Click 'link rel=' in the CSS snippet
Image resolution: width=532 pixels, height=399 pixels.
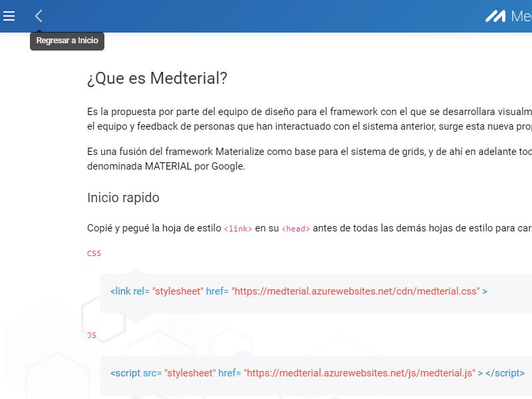130,291
